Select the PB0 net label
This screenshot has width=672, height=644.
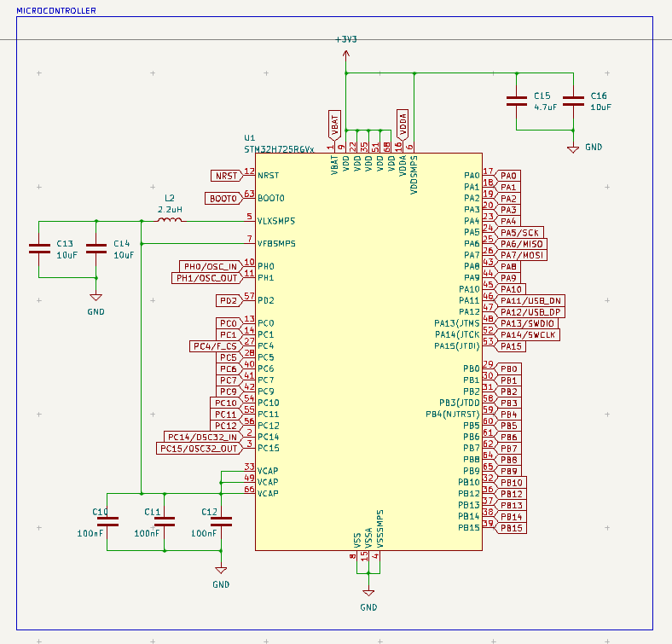508,369
